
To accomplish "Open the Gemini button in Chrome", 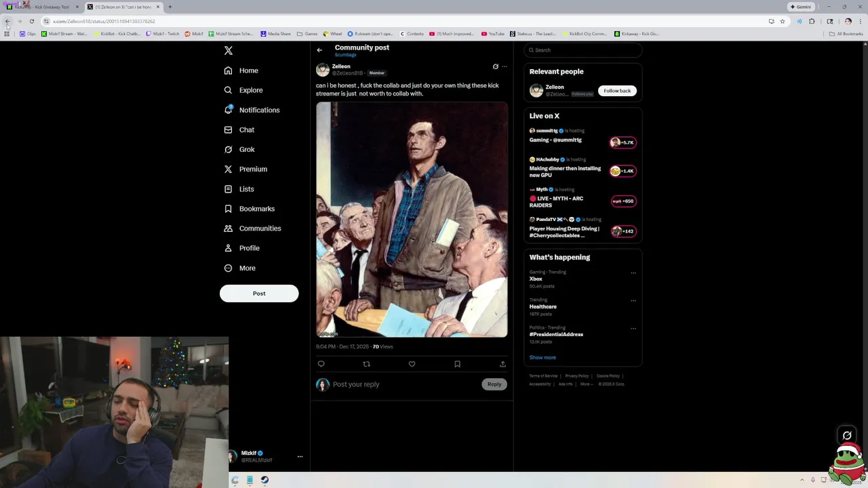I will click(801, 7).
